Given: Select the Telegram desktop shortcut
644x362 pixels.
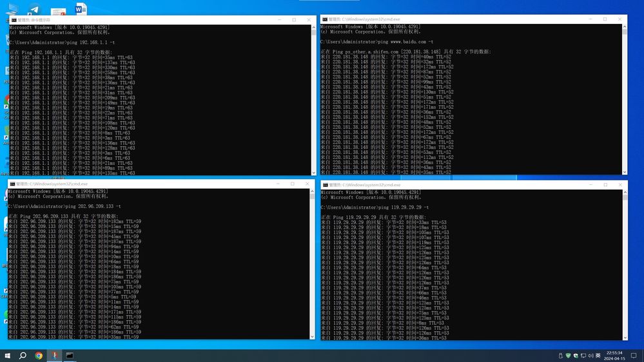Looking at the screenshot, I should tap(34, 9).
